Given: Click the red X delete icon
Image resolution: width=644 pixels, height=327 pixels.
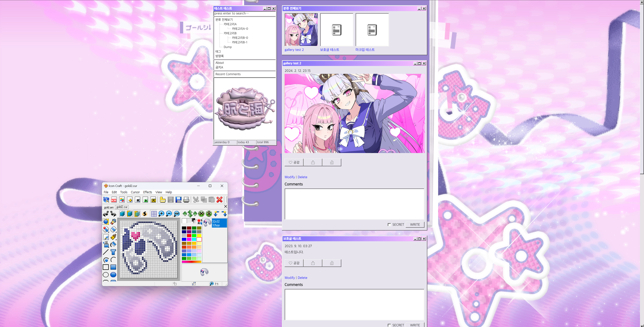Looking at the screenshot, I should [220, 200].
